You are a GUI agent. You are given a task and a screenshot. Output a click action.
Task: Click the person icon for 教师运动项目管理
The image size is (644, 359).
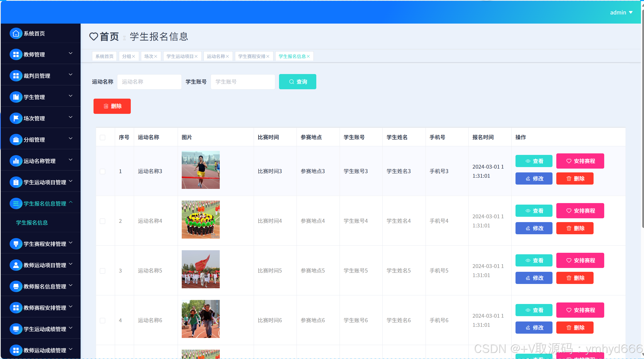16,265
